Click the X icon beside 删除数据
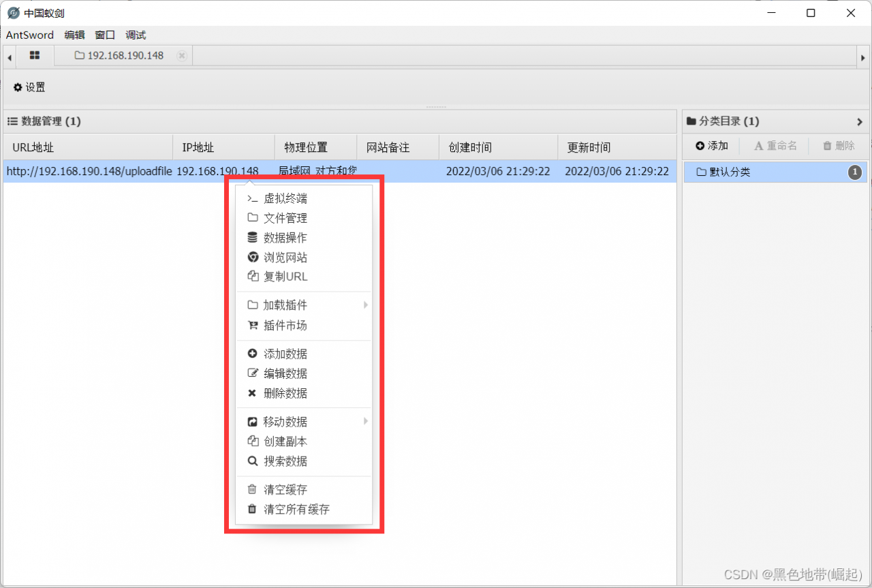Viewport: 872px width, 588px height. point(252,393)
